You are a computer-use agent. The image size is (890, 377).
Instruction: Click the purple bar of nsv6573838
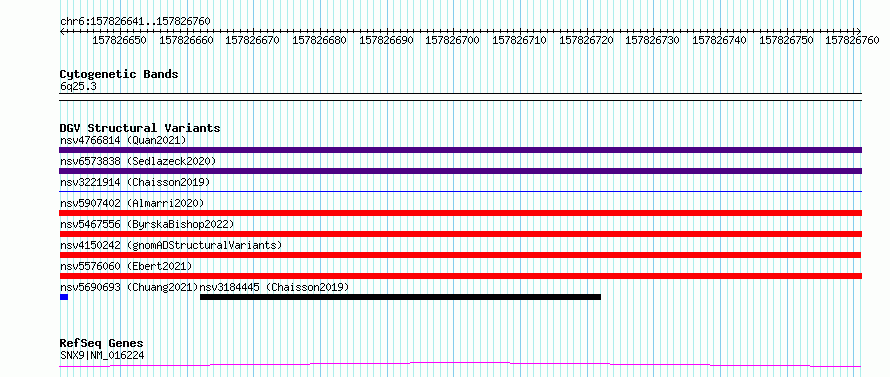460,171
